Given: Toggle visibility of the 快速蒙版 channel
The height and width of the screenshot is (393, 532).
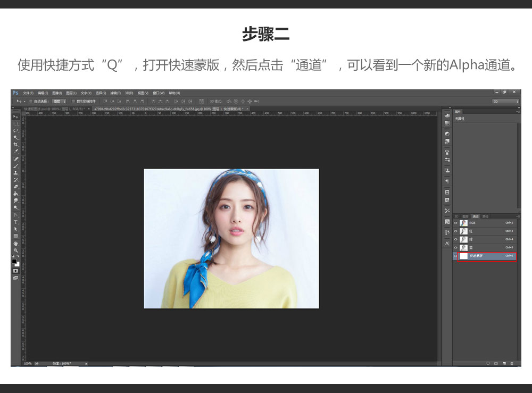Looking at the screenshot, I should click(x=455, y=256).
